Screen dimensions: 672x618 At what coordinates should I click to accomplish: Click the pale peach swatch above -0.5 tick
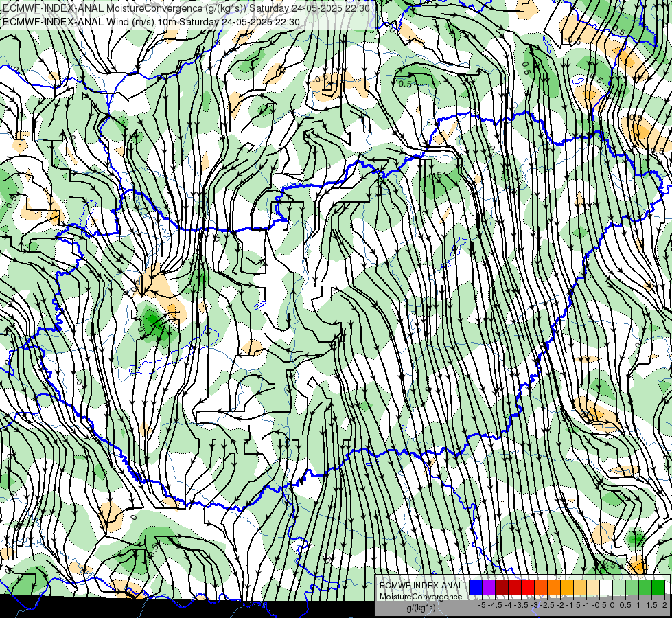593,587
